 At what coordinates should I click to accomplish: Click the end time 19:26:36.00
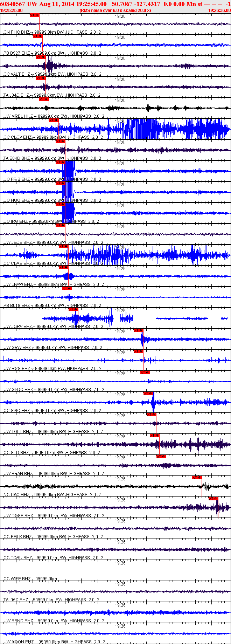coord(219,11)
